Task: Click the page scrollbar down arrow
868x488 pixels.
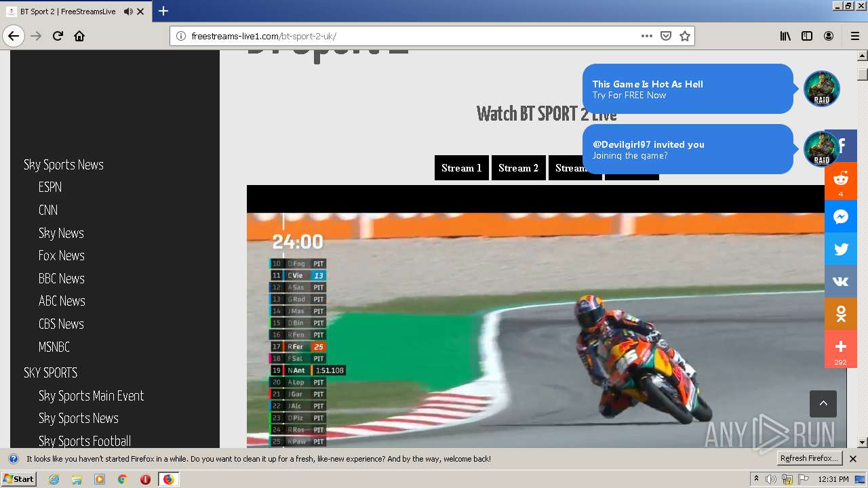Action: point(863,443)
